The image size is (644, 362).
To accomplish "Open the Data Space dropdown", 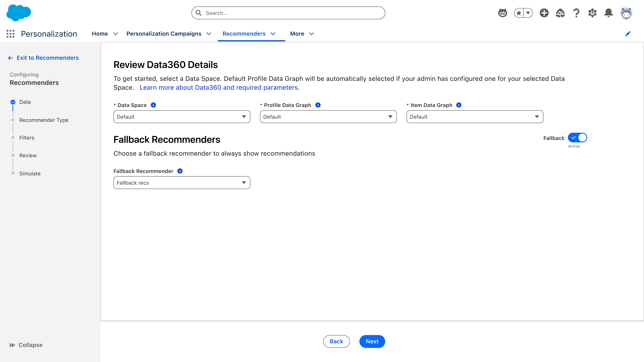I will pyautogui.click(x=182, y=117).
